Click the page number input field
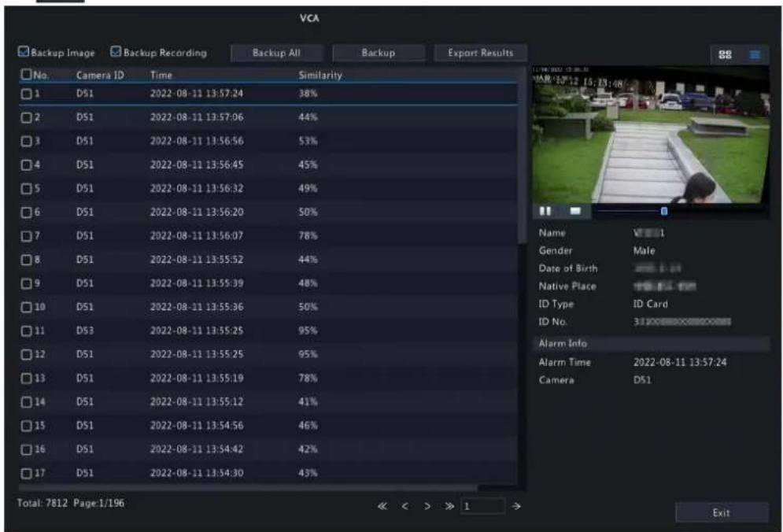 pos(482,506)
